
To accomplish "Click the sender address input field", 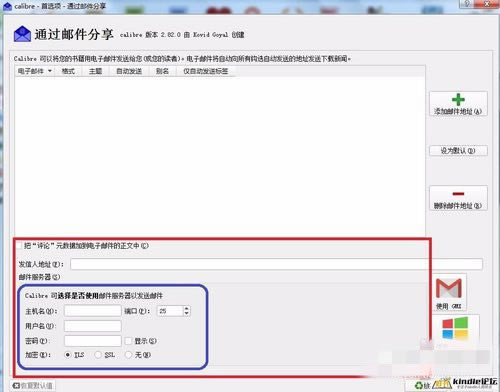I will click(x=276, y=264).
